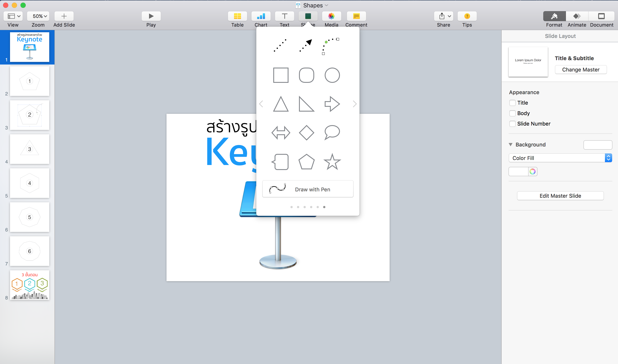Check the Slide Number option
The width and height of the screenshot is (618, 364).
pyautogui.click(x=513, y=124)
